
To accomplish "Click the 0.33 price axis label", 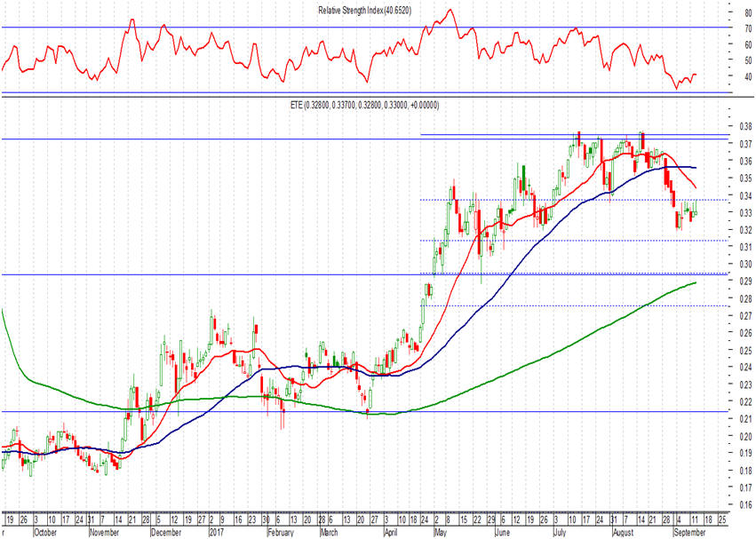I will [746, 212].
